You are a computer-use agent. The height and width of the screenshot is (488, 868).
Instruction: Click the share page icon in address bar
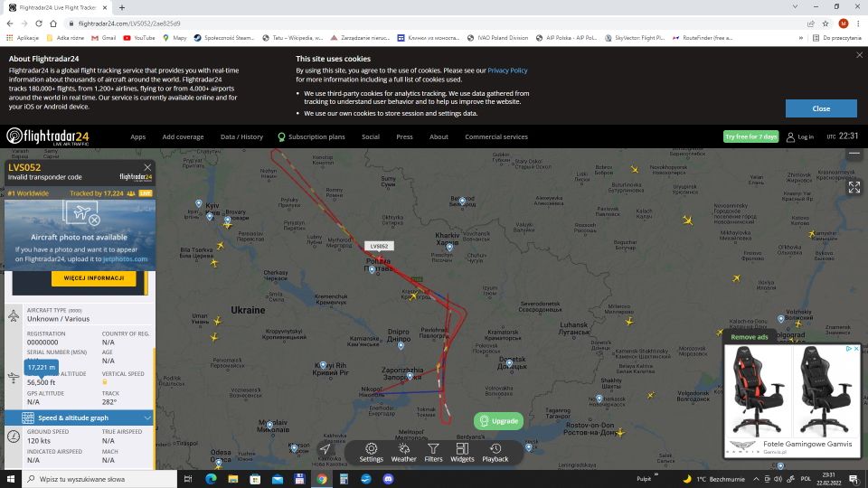coord(810,23)
